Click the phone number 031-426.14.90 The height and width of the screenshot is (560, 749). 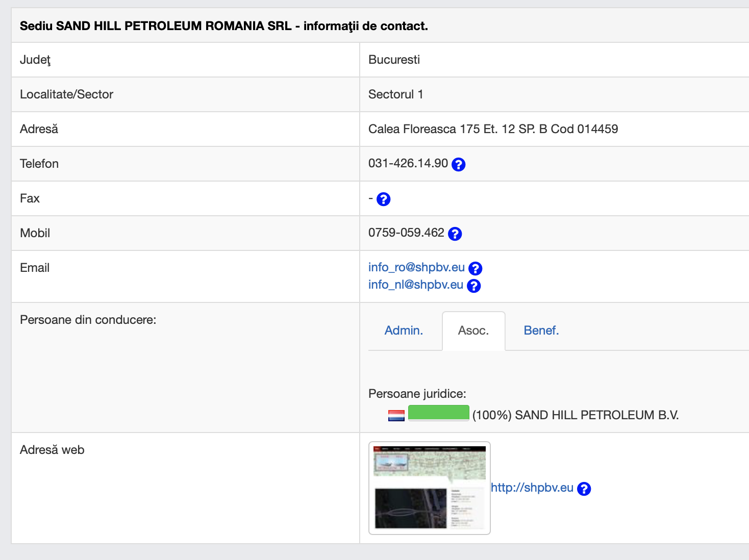(x=408, y=163)
